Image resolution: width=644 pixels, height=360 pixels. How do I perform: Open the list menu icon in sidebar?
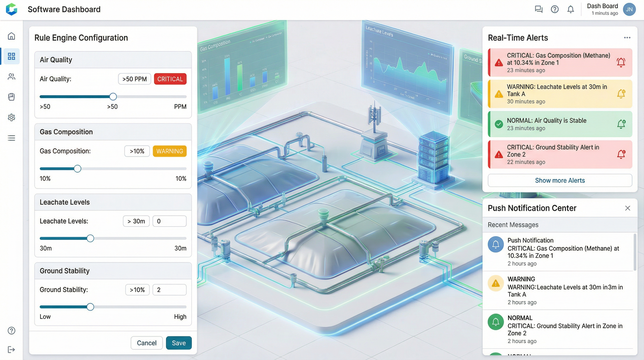tap(11, 138)
